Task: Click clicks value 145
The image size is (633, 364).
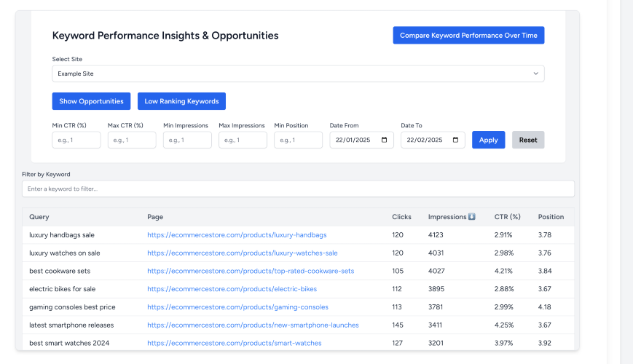Action: [398, 325]
